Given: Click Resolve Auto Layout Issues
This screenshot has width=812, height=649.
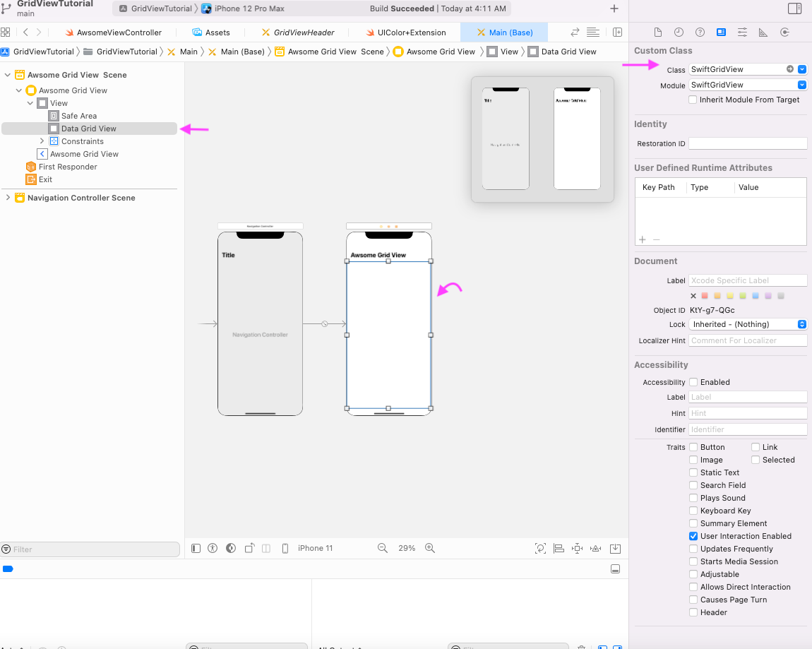Looking at the screenshot, I should (x=595, y=548).
